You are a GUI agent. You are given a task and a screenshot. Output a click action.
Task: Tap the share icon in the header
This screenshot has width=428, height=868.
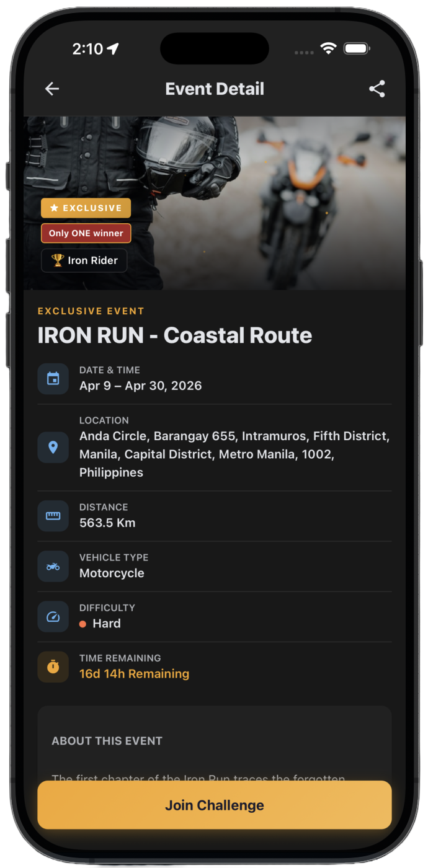pyautogui.click(x=377, y=89)
